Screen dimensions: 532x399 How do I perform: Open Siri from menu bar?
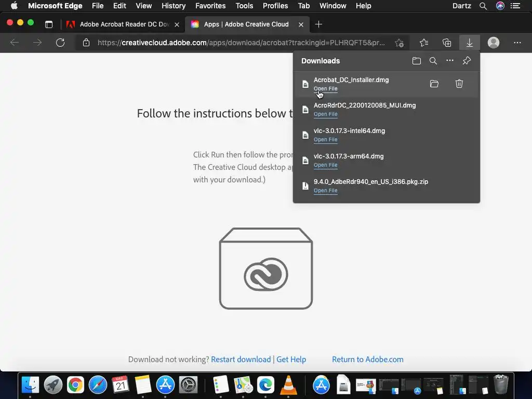tap(500, 6)
